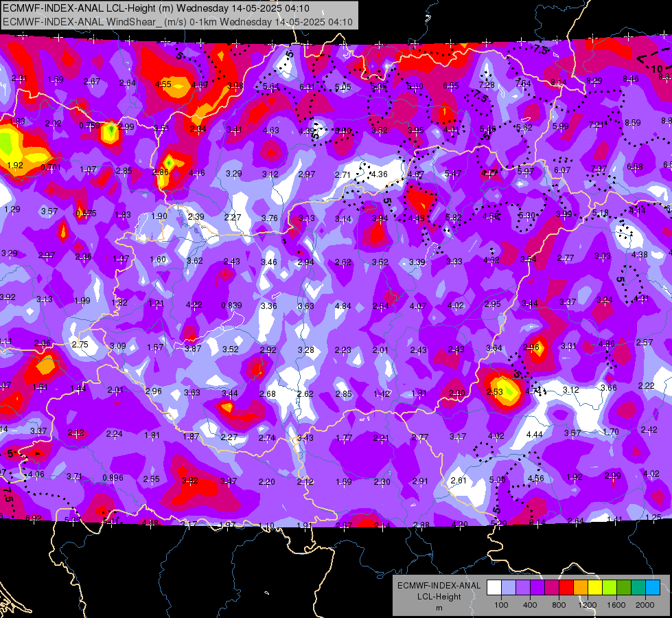Image resolution: width=672 pixels, height=618 pixels.
Task: Click the wind shear value 0.839
Action: coord(231,306)
